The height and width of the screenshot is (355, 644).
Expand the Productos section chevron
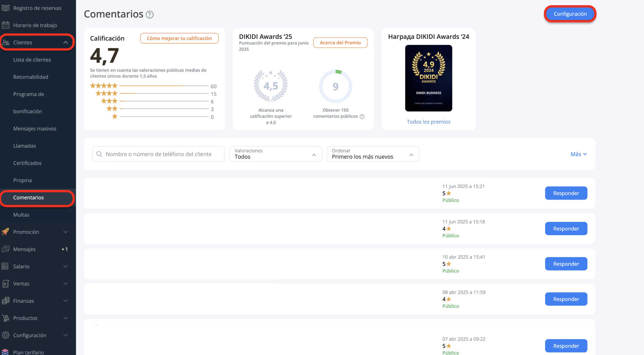coord(65,318)
